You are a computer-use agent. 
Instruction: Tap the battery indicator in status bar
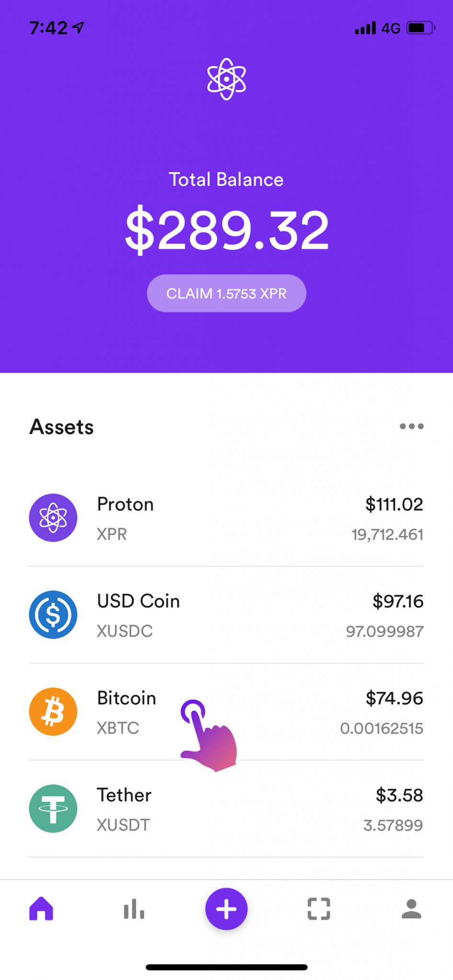click(420, 28)
